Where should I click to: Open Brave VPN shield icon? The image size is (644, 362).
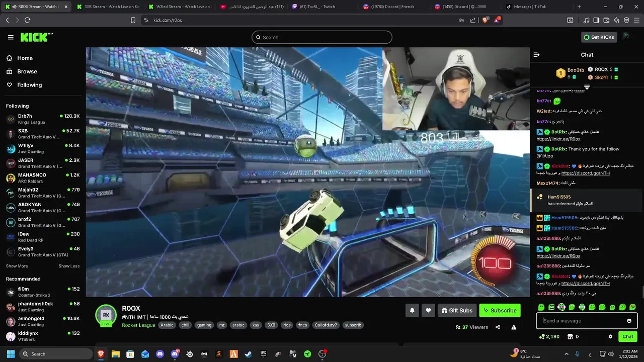[626, 20]
